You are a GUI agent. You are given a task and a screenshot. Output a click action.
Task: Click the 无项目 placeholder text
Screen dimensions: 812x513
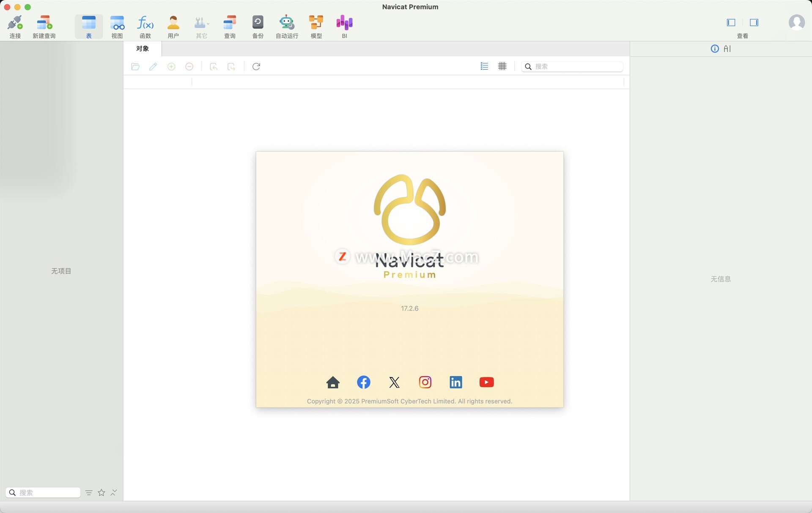click(x=61, y=271)
